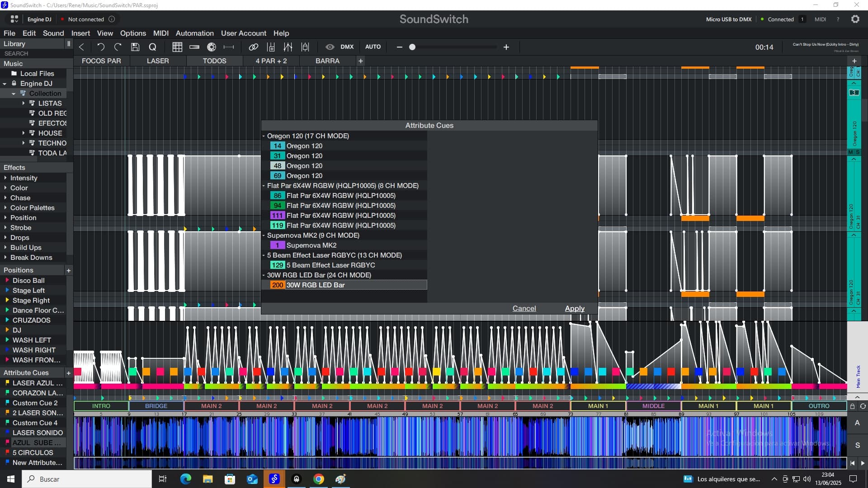Open the Insert menu
This screenshot has width=868, height=488.
coord(80,33)
